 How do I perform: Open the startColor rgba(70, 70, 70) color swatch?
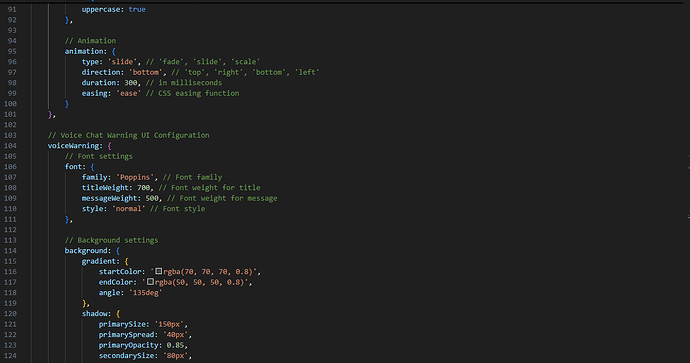159,271
